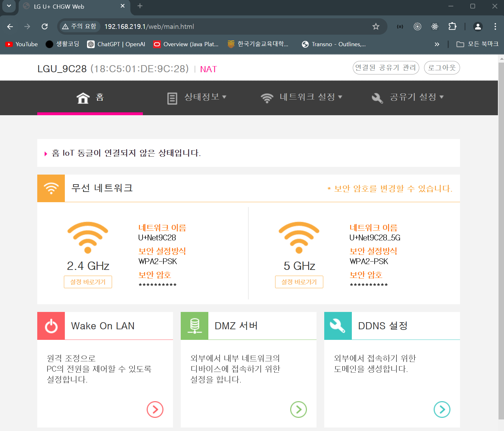504x431 pixels.
Task: Click the 홈 IoT 동글 status message
Action: point(126,153)
